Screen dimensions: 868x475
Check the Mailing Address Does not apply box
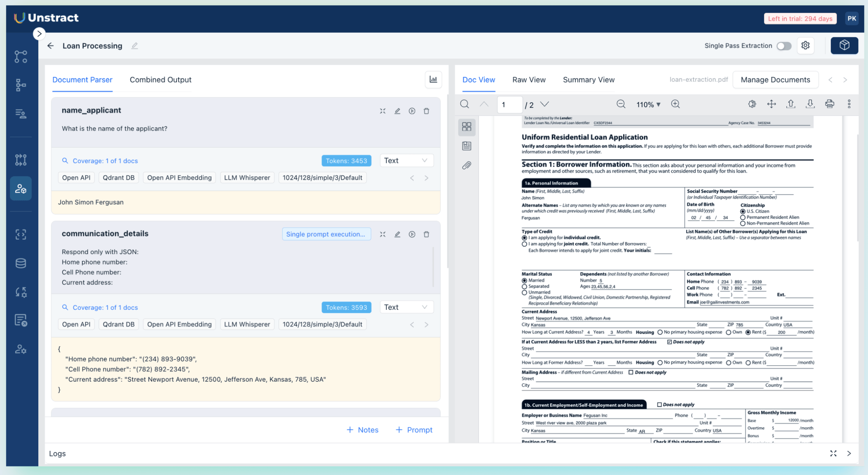[x=630, y=372]
